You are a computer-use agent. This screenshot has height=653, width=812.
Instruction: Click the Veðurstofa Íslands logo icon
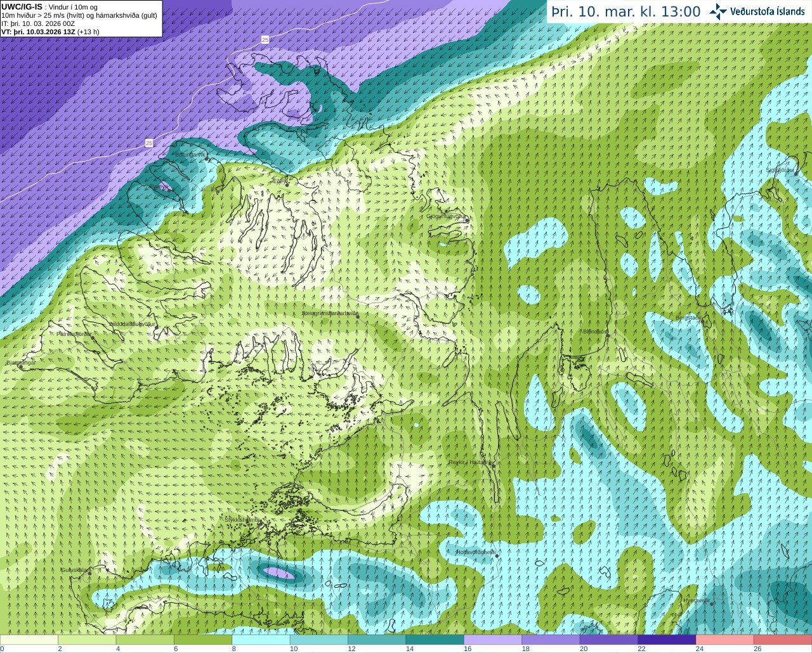point(717,11)
